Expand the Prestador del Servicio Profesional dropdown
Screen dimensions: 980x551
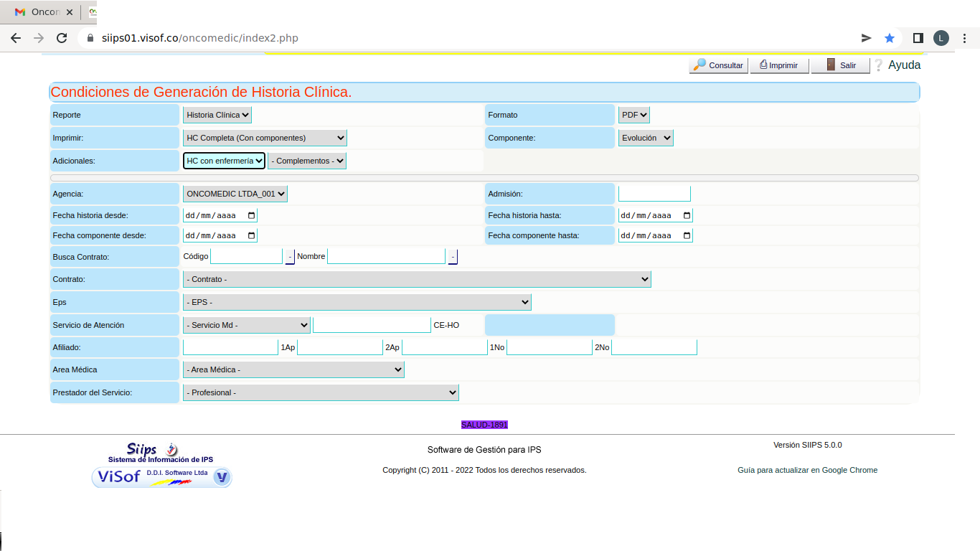(x=321, y=392)
